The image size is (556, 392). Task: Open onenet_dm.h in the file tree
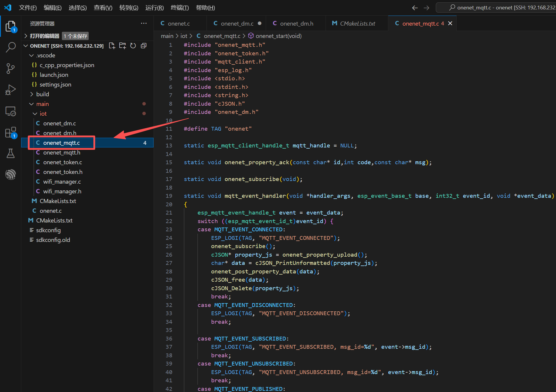(60, 133)
